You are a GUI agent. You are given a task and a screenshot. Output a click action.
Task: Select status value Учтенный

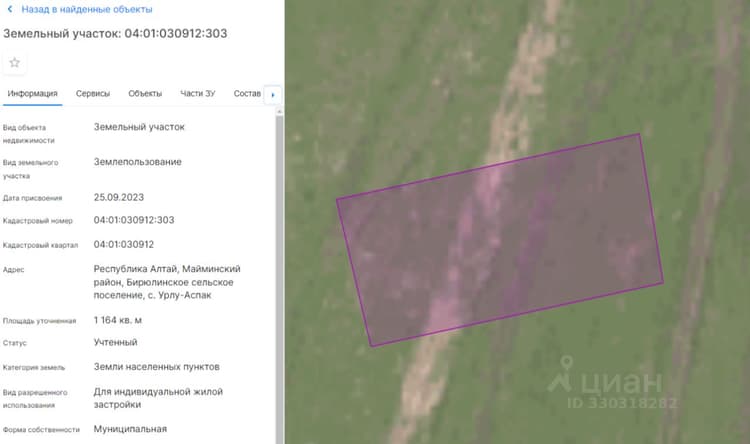click(115, 342)
